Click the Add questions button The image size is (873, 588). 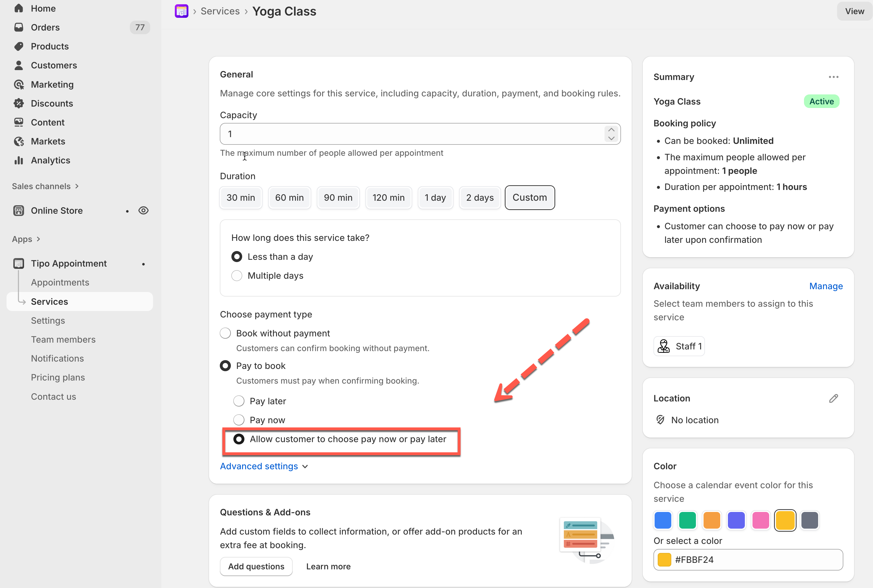click(256, 566)
